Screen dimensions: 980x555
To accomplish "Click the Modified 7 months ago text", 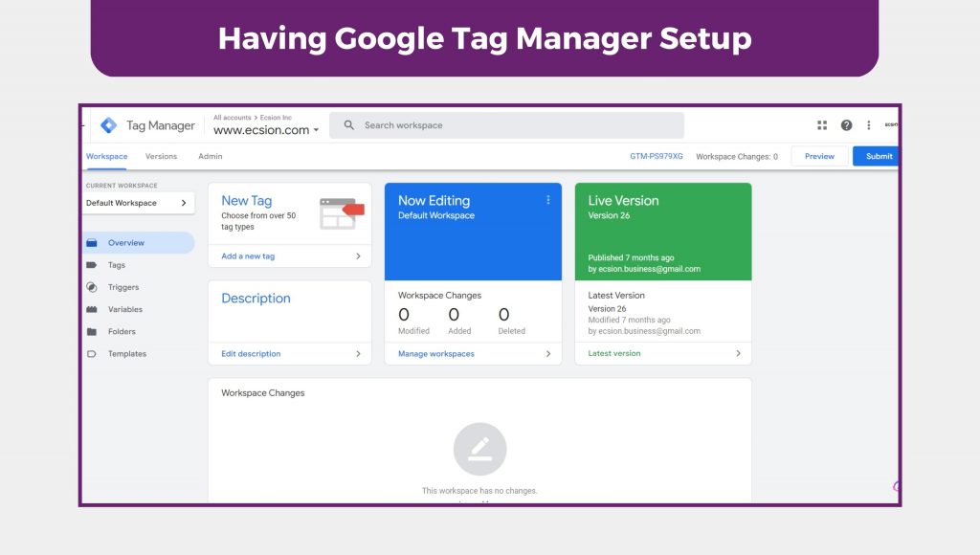I will (629, 320).
